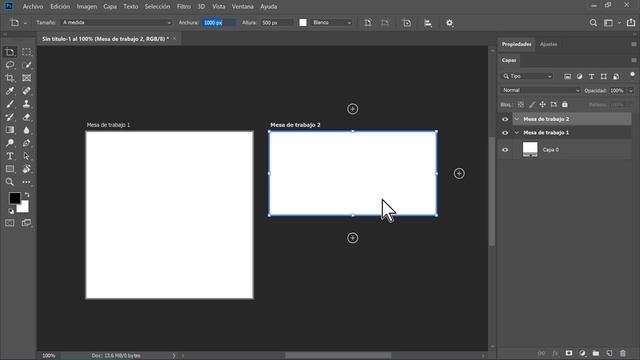Select the History Brush tool
Screen dimensions: 640x360
coord(10,117)
